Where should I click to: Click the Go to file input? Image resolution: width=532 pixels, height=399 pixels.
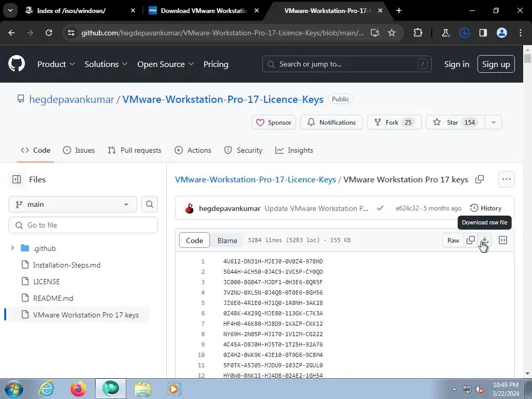click(x=83, y=225)
